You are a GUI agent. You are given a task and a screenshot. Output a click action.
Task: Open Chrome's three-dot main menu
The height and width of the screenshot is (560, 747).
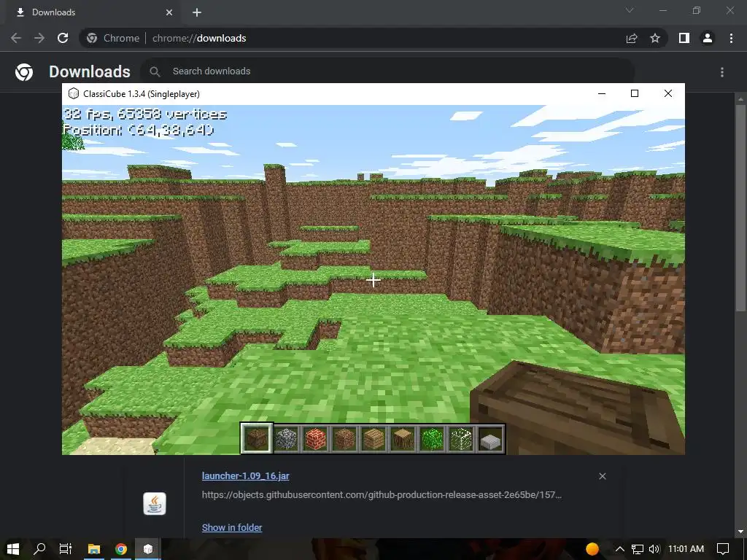(x=731, y=38)
